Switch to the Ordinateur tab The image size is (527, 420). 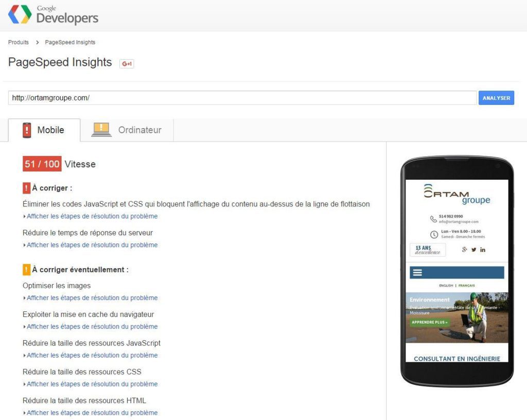click(x=127, y=130)
